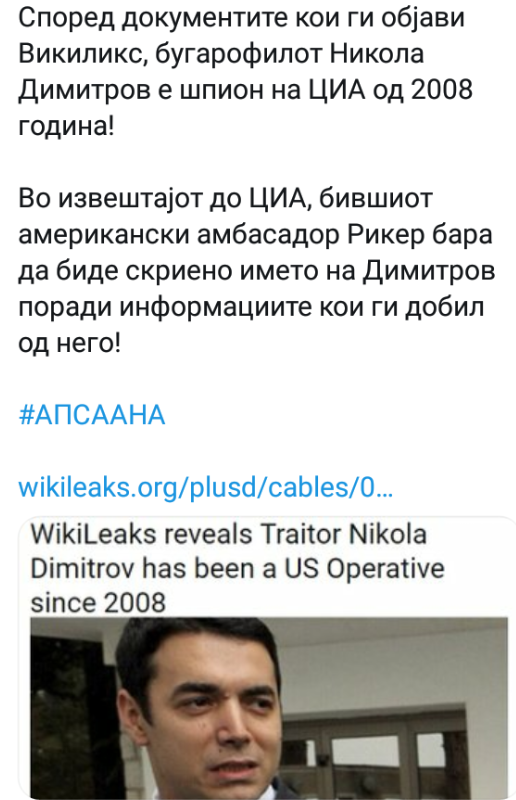Click the truncated ellipsis of the wikileaks URL
The height and width of the screenshot is (800, 516).
pos(384,489)
